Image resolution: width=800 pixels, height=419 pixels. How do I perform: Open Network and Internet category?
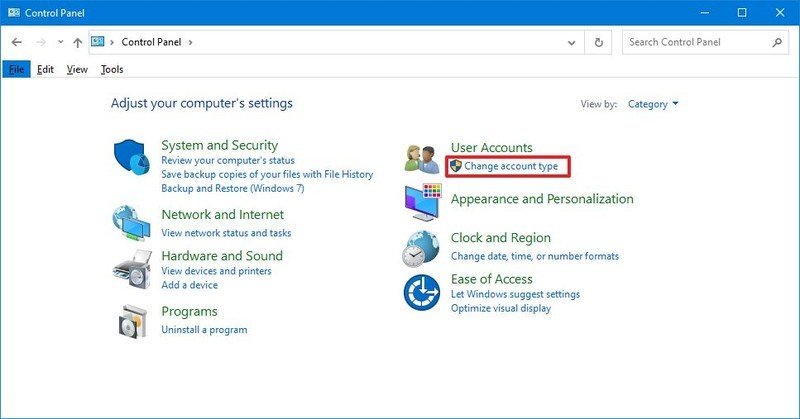tap(223, 215)
